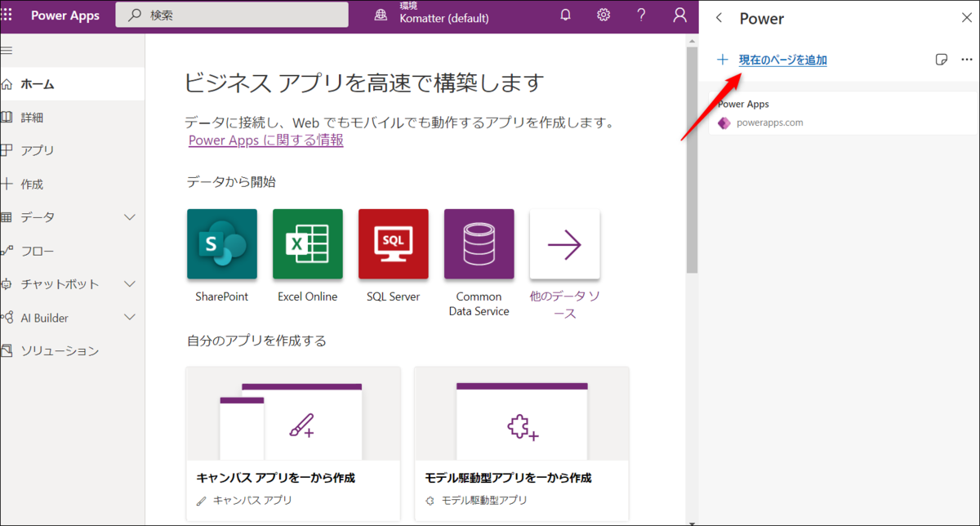
Task: Select the Excel Online tile
Action: tap(308, 244)
